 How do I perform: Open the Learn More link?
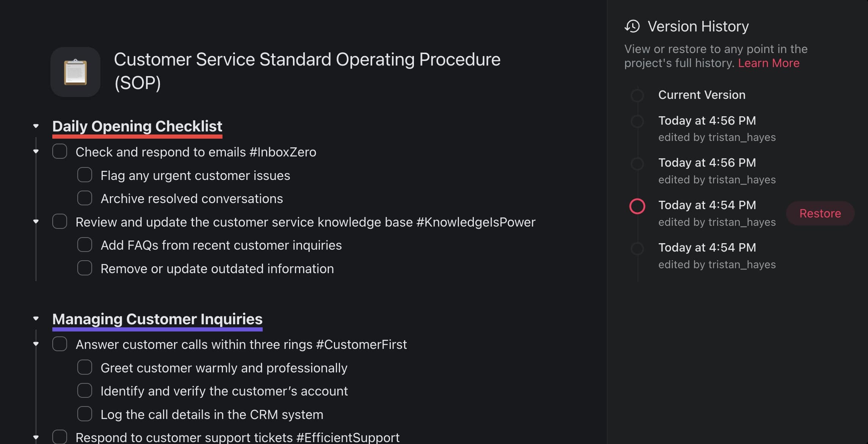click(768, 63)
